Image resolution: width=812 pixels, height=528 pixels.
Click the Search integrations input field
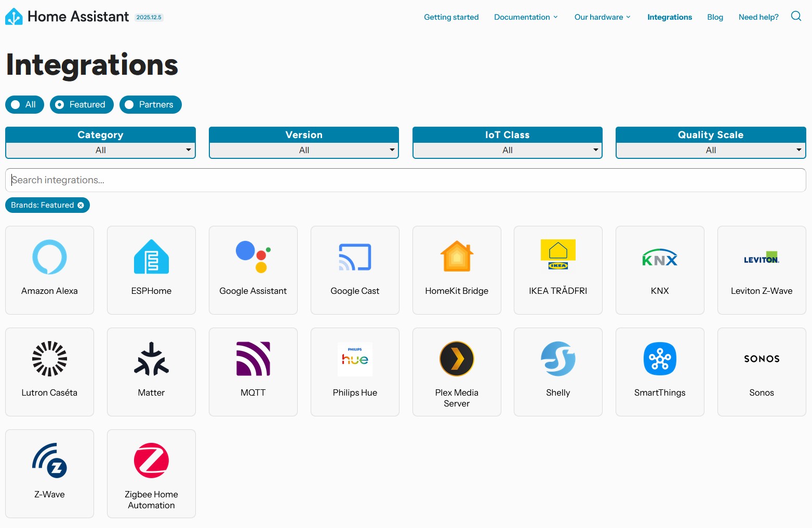click(x=405, y=180)
